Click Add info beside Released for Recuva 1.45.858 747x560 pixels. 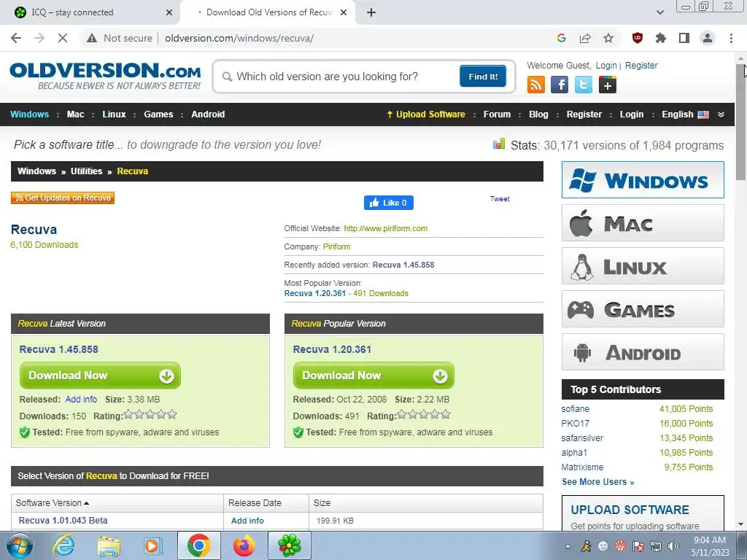pos(81,400)
